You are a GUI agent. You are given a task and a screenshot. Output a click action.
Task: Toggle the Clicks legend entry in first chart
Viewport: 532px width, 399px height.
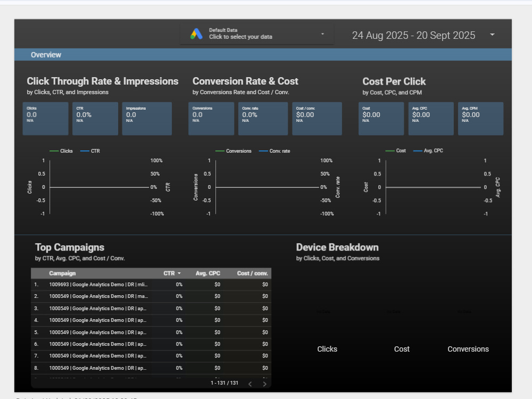[x=61, y=151]
